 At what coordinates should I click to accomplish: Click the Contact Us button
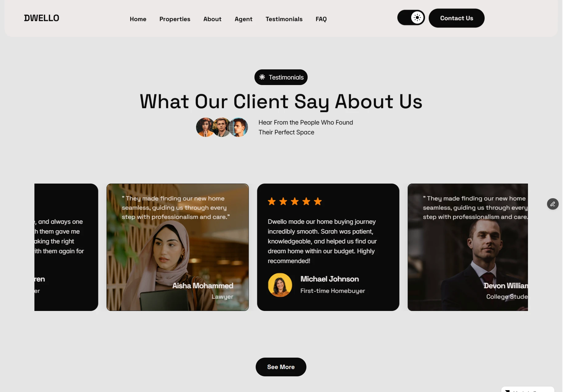[457, 18]
